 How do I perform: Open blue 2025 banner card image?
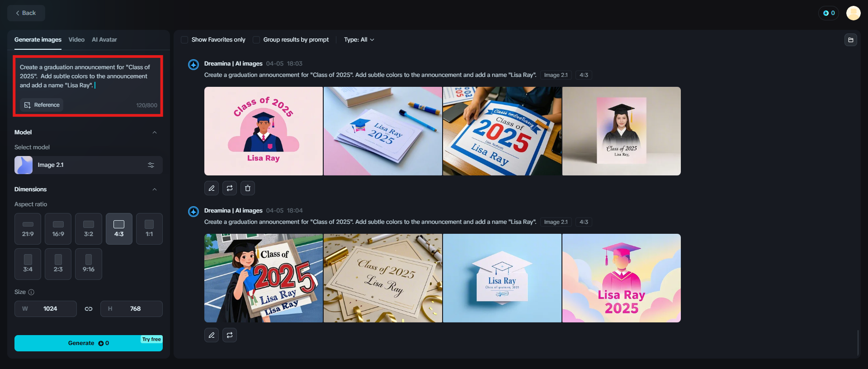[x=502, y=131]
